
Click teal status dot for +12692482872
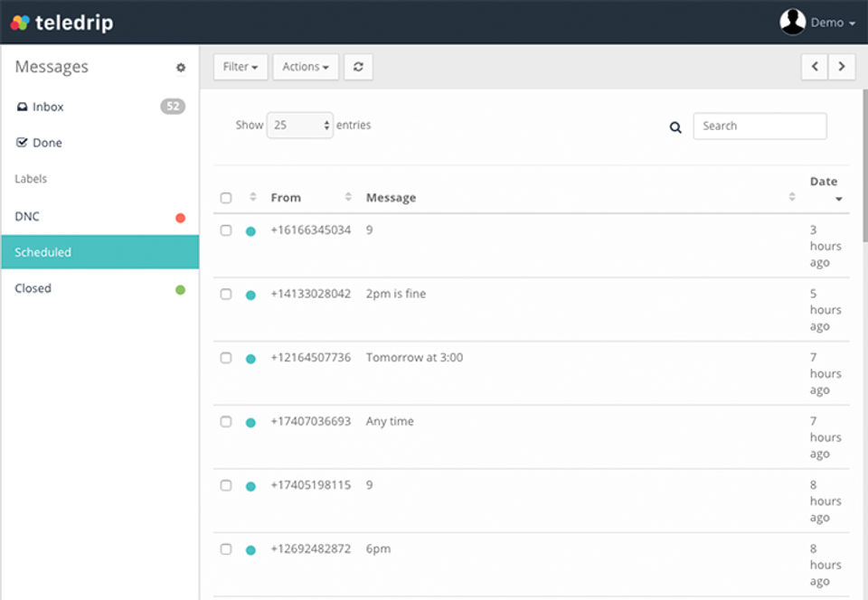[x=250, y=549]
